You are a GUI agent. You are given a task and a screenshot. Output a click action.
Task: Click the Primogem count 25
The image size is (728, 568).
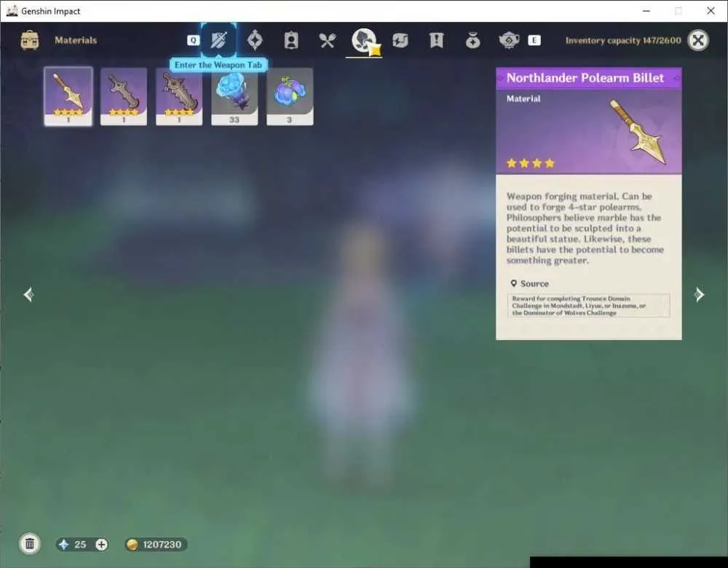tap(80, 544)
